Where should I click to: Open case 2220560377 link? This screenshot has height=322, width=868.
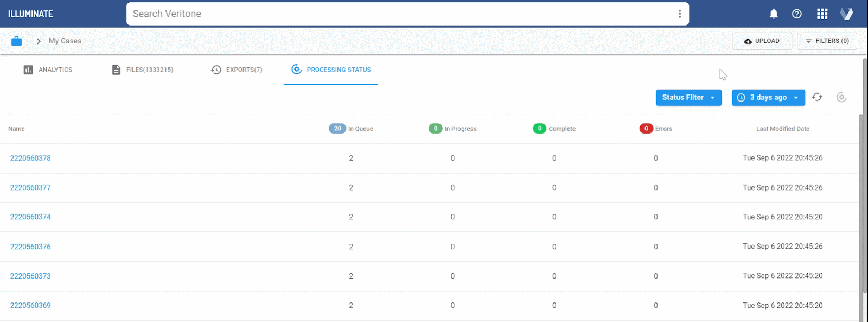click(x=30, y=187)
